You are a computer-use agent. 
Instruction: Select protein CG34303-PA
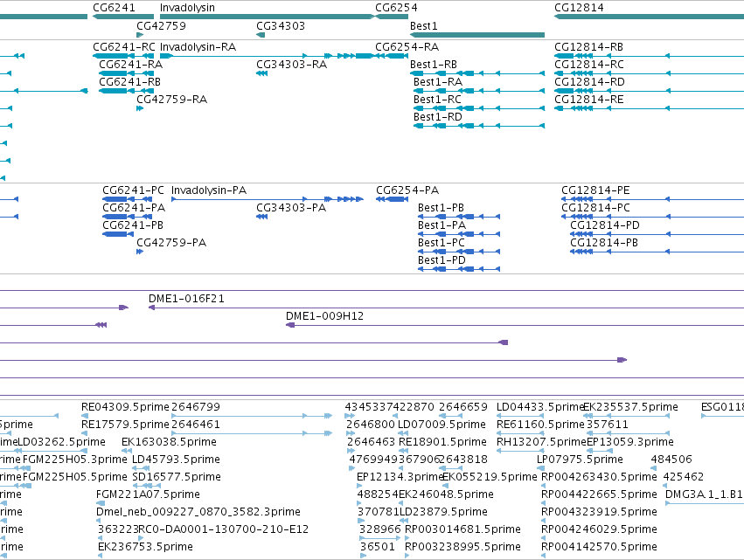(x=291, y=208)
